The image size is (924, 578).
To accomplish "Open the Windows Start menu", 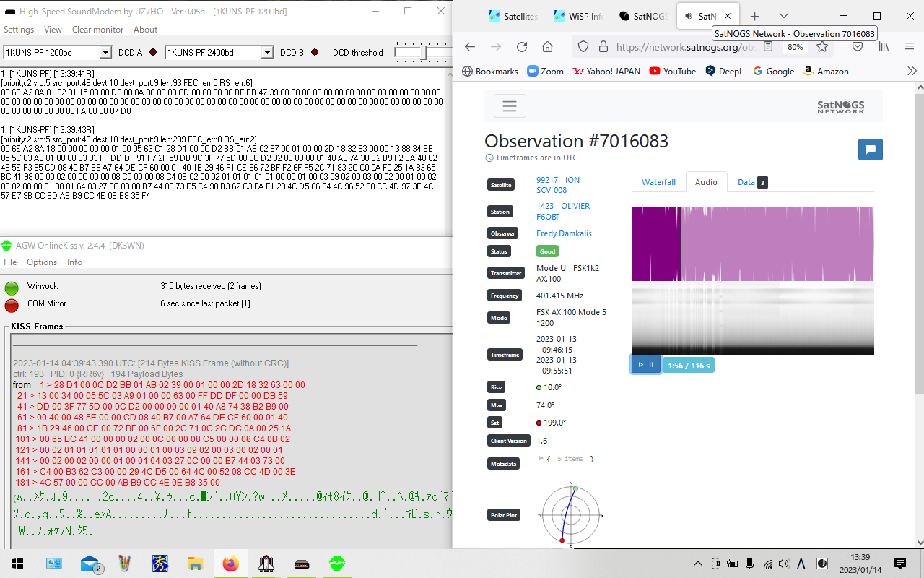I will [17, 564].
